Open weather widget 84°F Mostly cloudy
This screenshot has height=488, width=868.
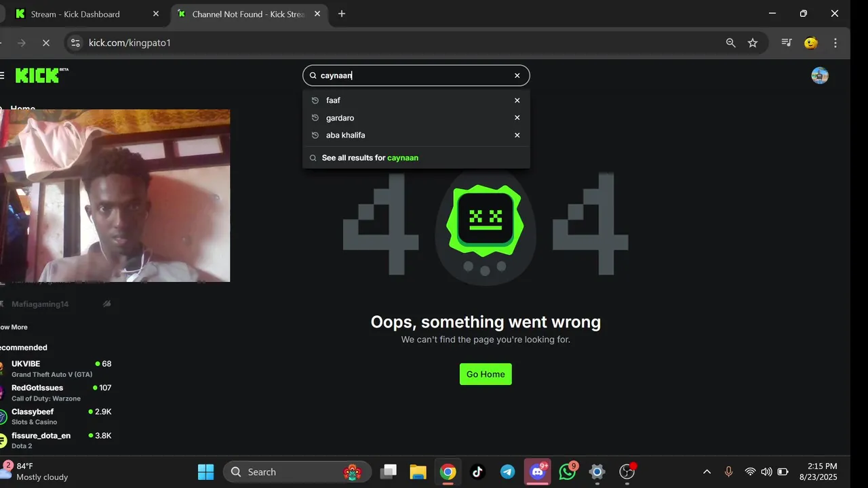click(37, 472)
